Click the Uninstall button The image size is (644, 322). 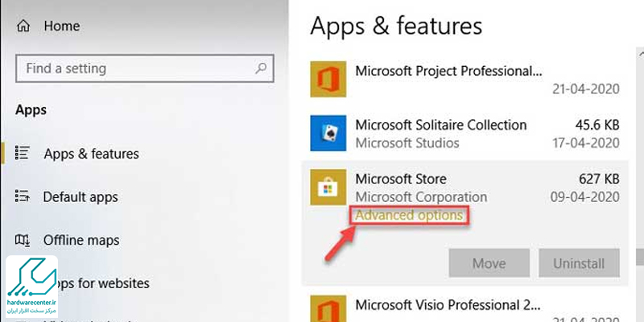click(579, 263)
